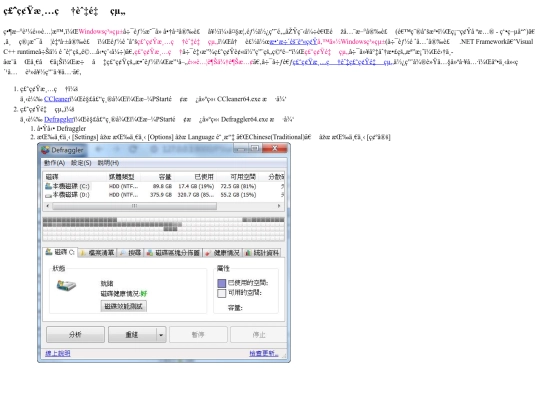This screenshot has height=405, width=540.
Task: Click the CCleaner64.exe text on the page
Action: (239, 99)
